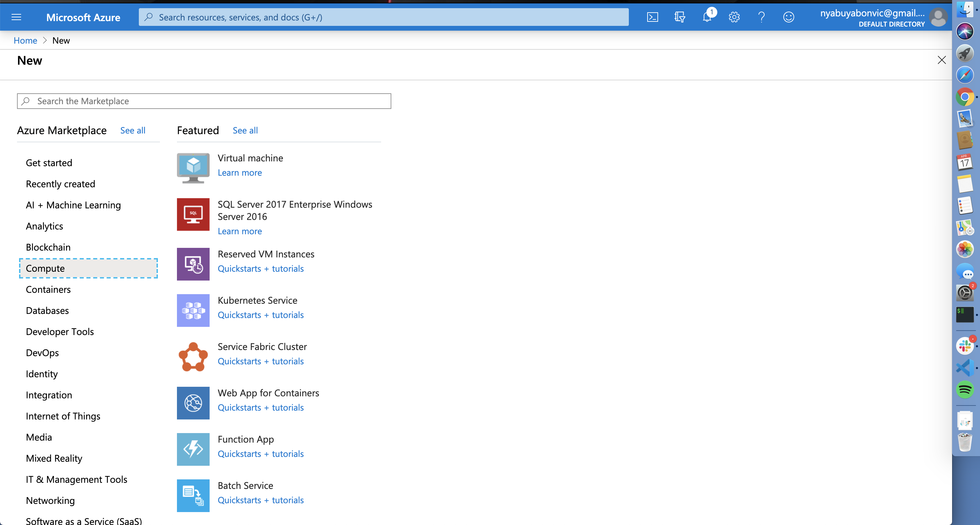This screenshot has width=980, height=525.
Task: Select the SQL Server 2017 Enterprise icon
Action: (193, 214)
